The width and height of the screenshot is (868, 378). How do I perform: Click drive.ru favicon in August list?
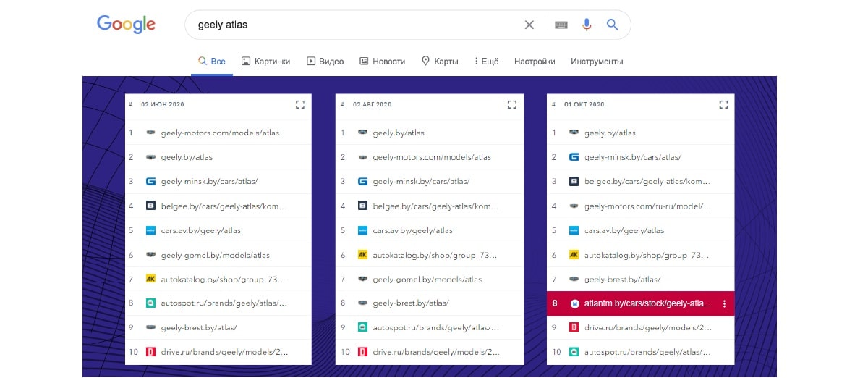(362, 352)
